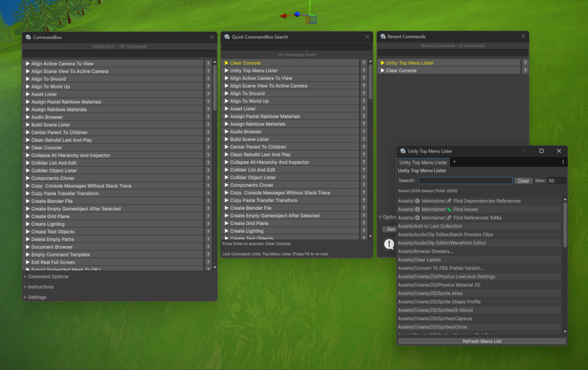Screen dimensions: 588x370
Task: Expand Command Options in CommandBox
Action: click(x=47, y=276)
